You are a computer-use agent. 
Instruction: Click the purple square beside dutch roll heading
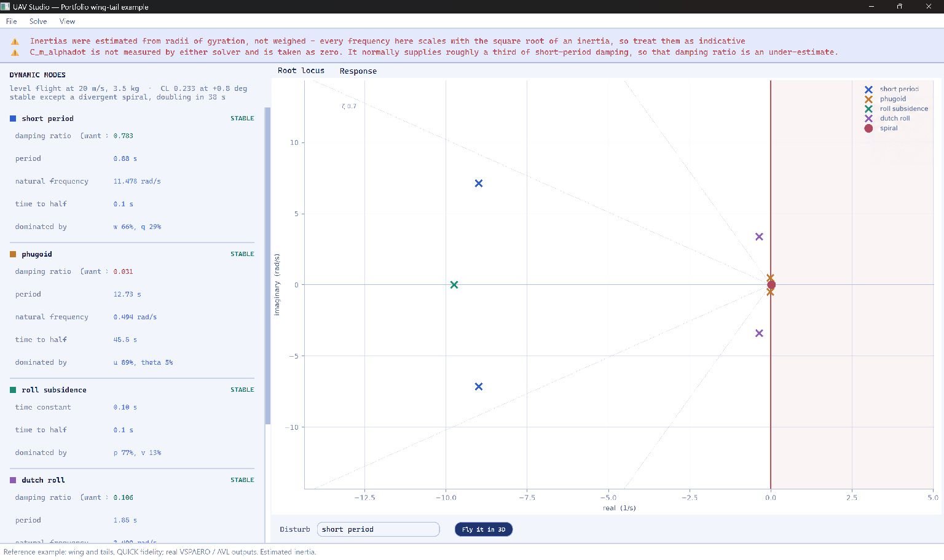click(13, 480)
